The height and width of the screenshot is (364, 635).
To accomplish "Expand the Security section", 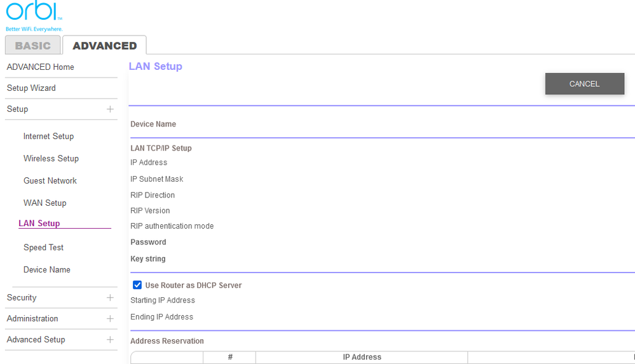I will pos(110,297).
